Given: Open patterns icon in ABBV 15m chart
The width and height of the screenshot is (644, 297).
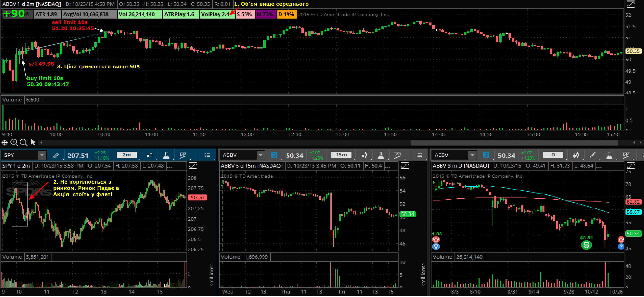Looking at the screenshot, I should coord(398,156).
